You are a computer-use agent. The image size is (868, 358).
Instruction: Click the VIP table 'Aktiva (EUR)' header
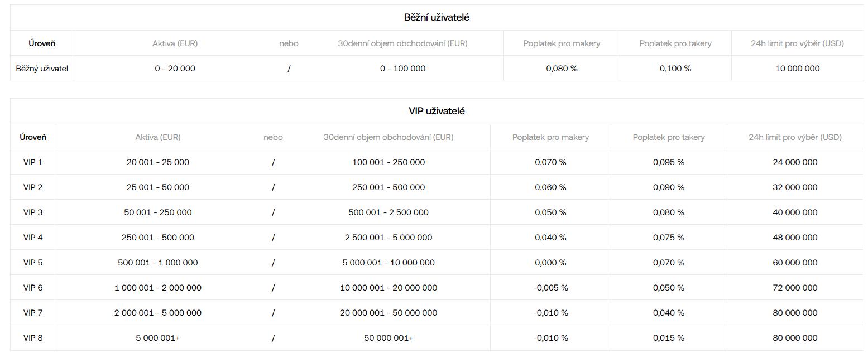coord(158,137)
